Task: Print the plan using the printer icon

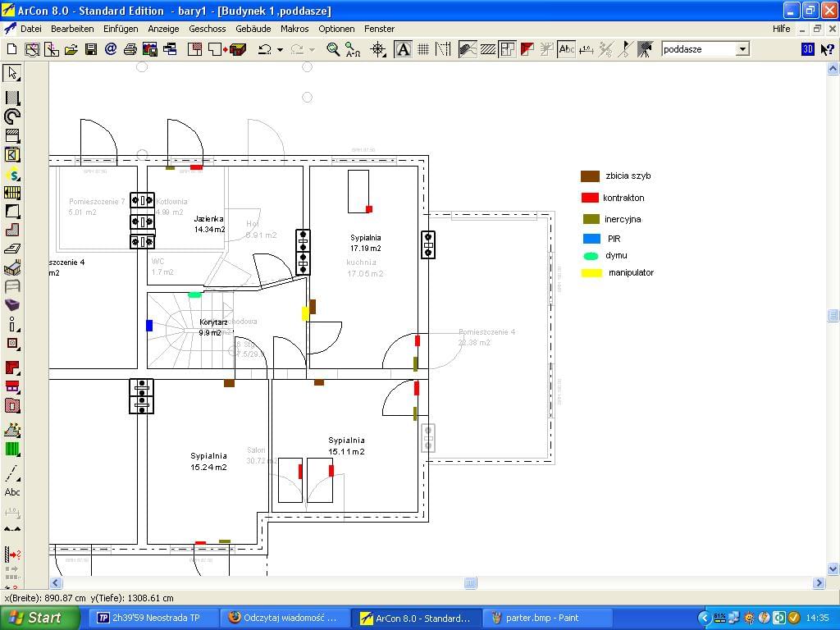Action: tap(130, 49)
